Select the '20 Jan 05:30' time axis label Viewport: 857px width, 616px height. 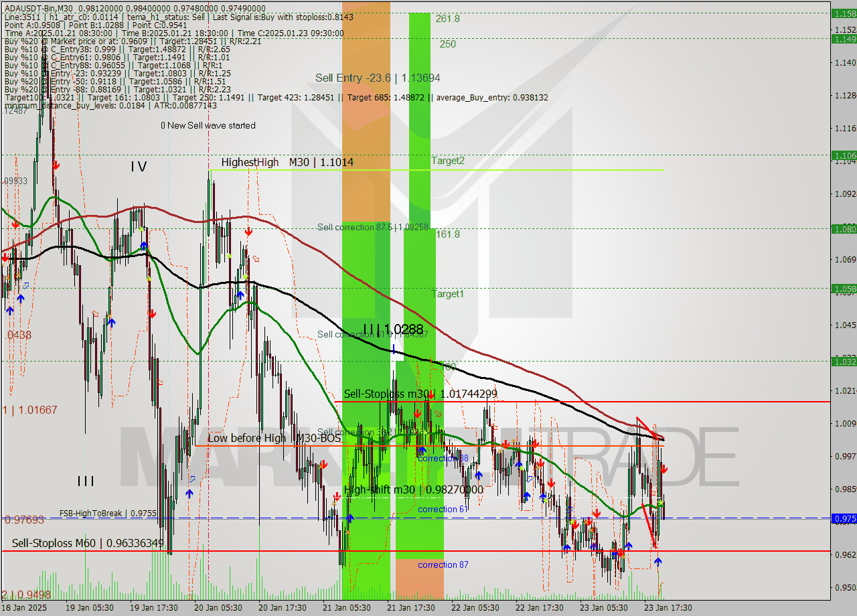click(218, 607)
